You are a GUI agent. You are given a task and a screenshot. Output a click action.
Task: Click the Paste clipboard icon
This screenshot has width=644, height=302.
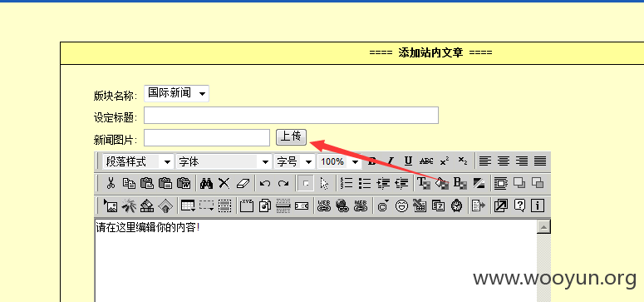(x=147, y=183)
